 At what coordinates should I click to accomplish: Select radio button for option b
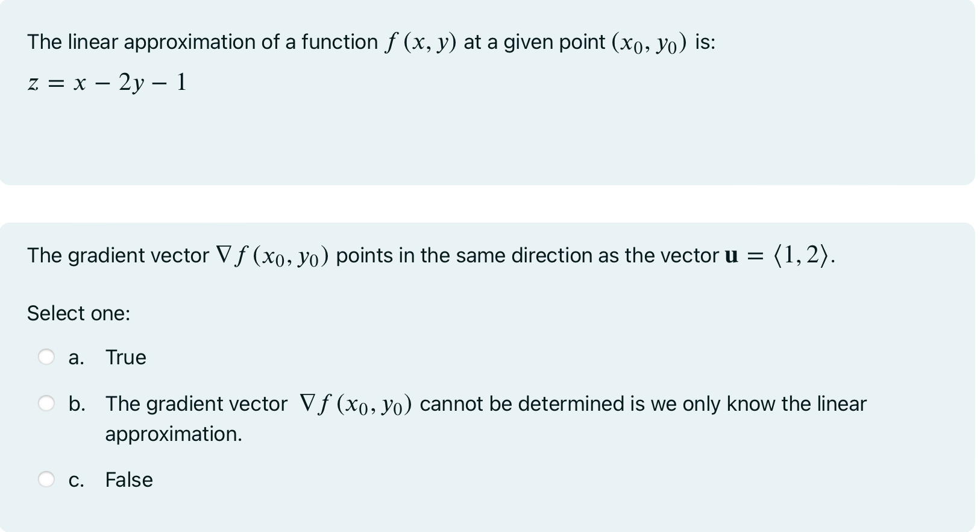tap(46, 403)
